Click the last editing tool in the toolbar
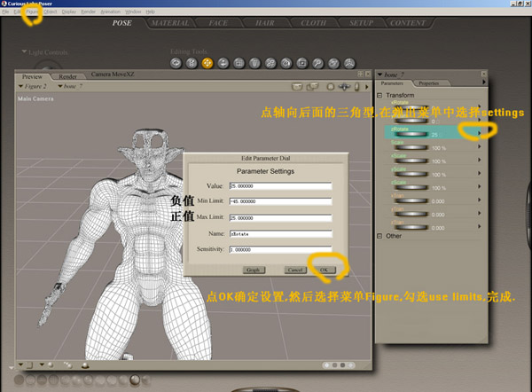 [x=348, y=63]
